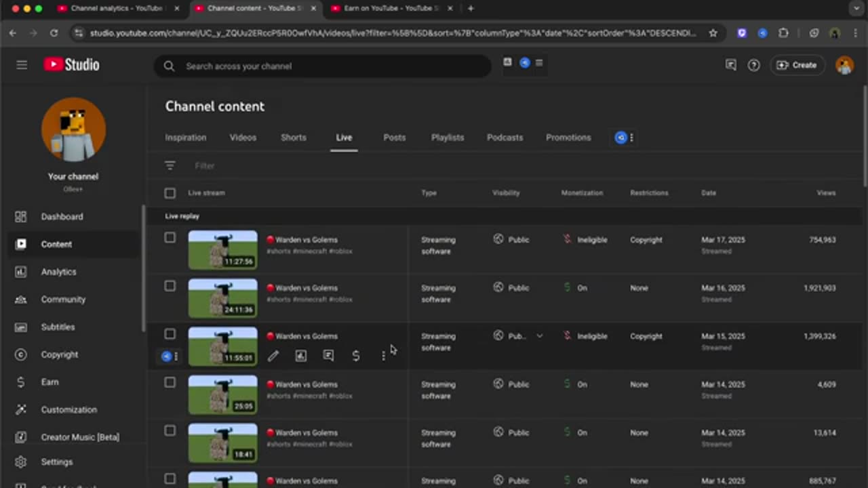Switch to the Promotions tab
Screen dimensions: 868x488
point(568,138)
